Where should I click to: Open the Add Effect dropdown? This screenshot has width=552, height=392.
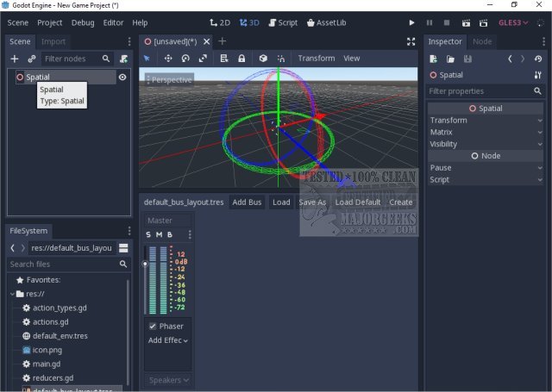pyautogui.click(x=167, y=340)
